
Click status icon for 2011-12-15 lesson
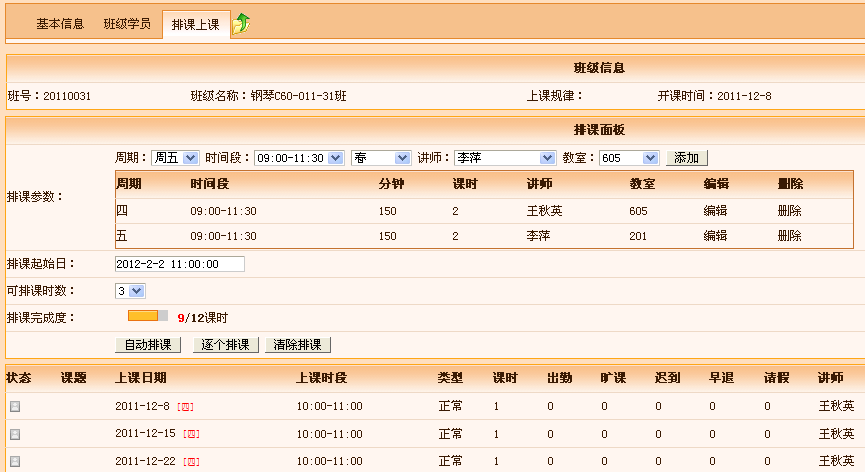[15, 434]
